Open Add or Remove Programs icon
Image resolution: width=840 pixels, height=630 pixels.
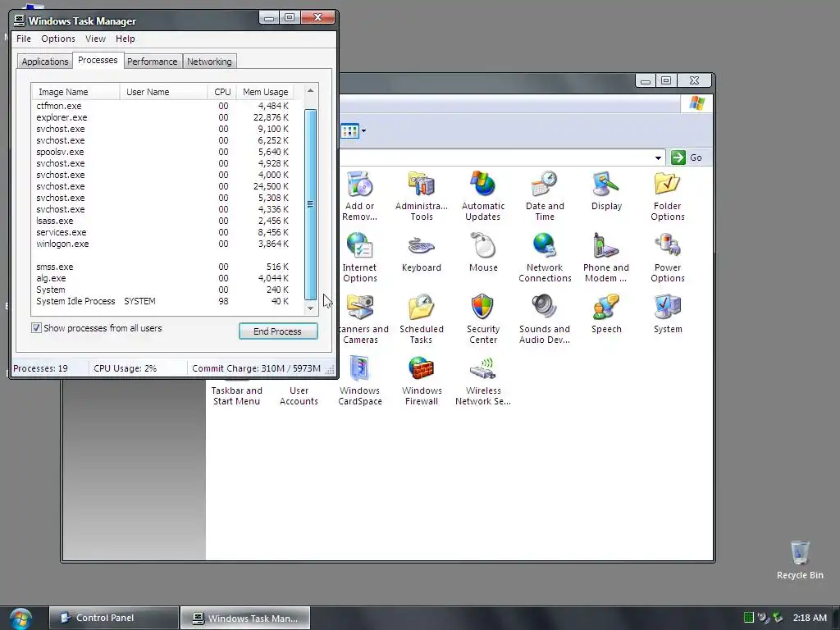(359, 195)
